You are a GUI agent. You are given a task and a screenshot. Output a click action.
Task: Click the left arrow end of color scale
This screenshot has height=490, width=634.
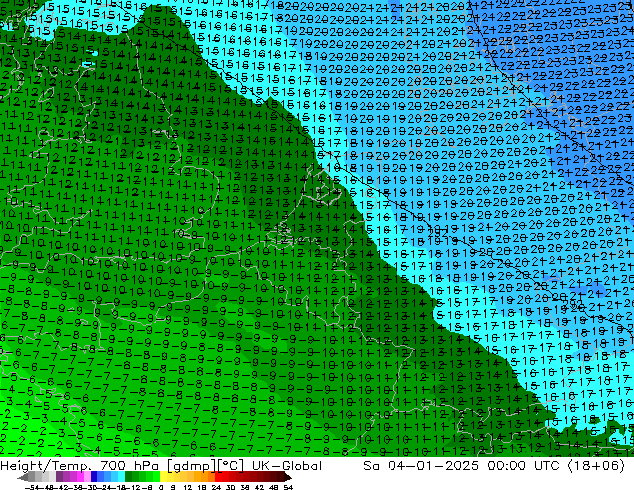(23, 478)
